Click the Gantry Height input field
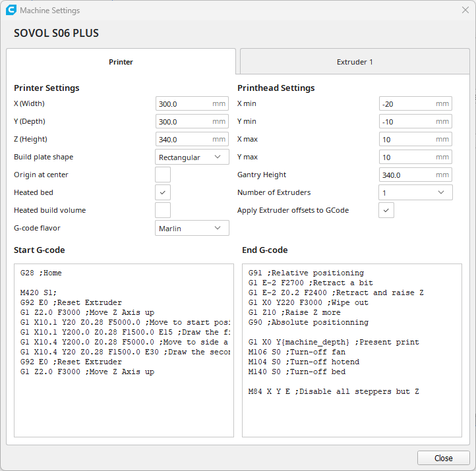Image resolution: width=476 pixels, height=471 pixels. pyautogui.click(x=415, y=175)
